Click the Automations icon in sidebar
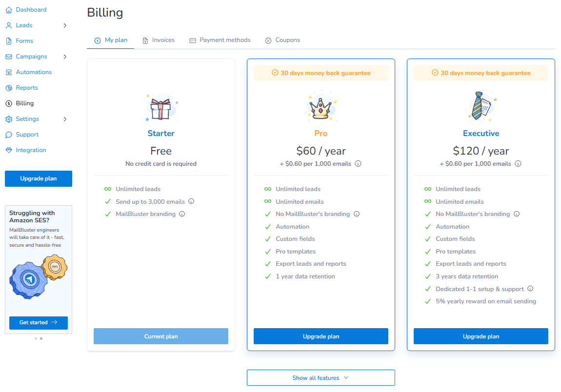Screen dimensions: 561x392 coord(9,72)
